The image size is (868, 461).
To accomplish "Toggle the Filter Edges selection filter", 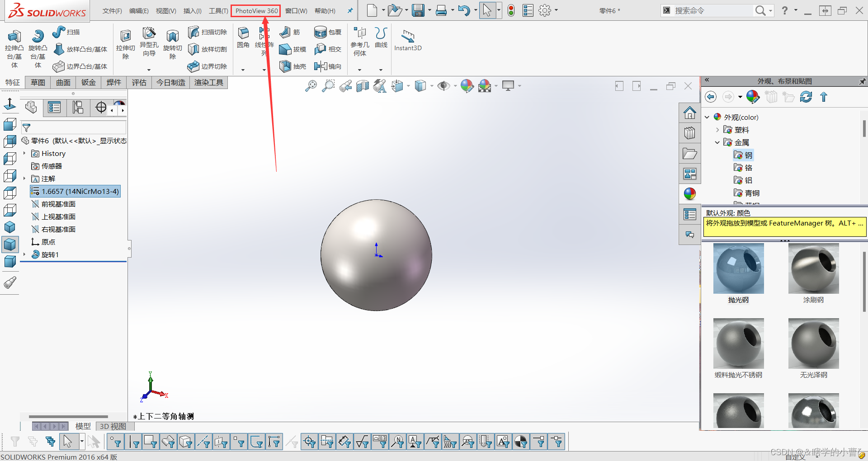I will (134, 442).
